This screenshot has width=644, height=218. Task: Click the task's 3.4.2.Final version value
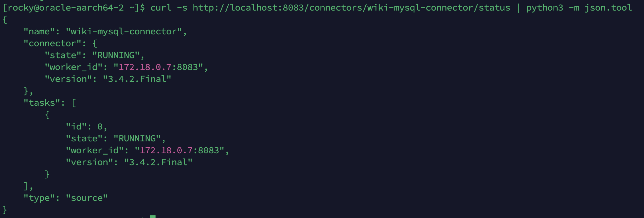click(158, 162)
